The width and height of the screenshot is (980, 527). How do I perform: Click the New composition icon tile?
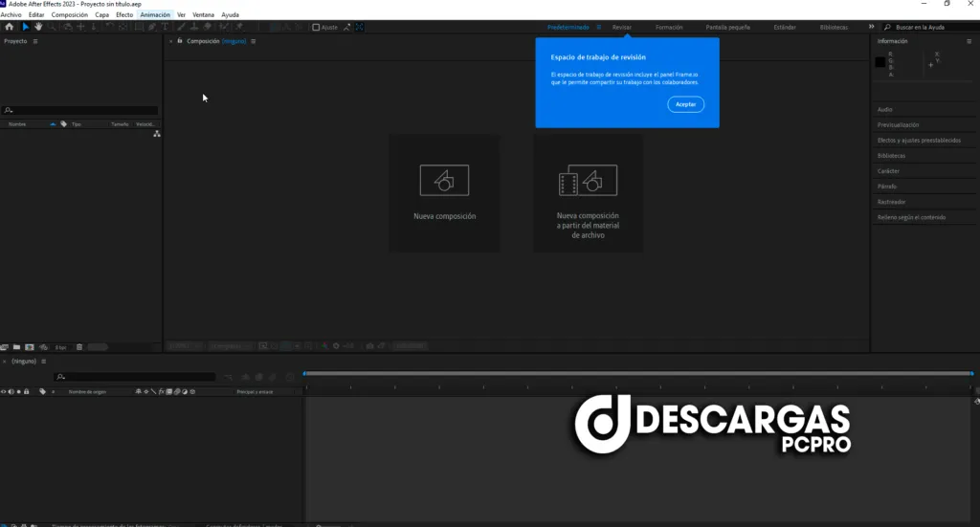[444, 192]
